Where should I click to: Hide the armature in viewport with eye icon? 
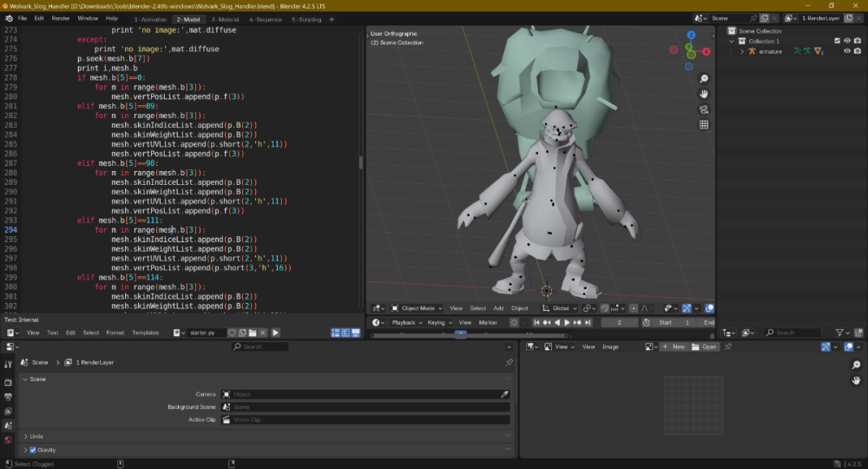[846, 51]
